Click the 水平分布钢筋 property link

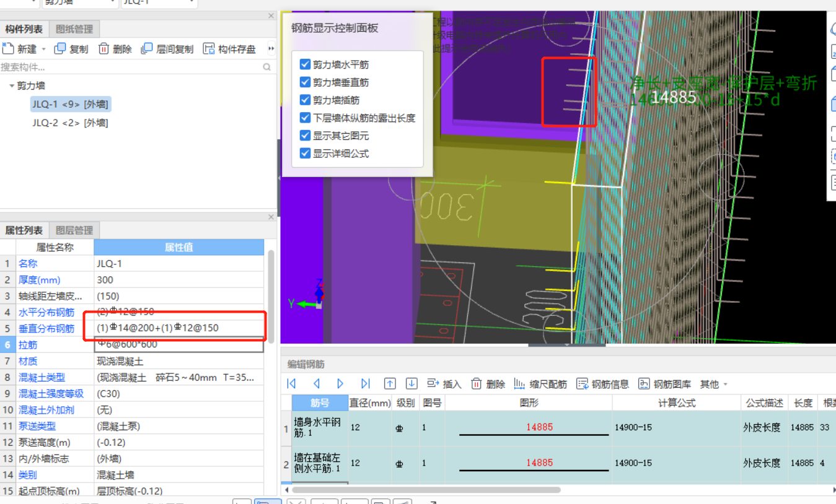click(x=46, y=312)
